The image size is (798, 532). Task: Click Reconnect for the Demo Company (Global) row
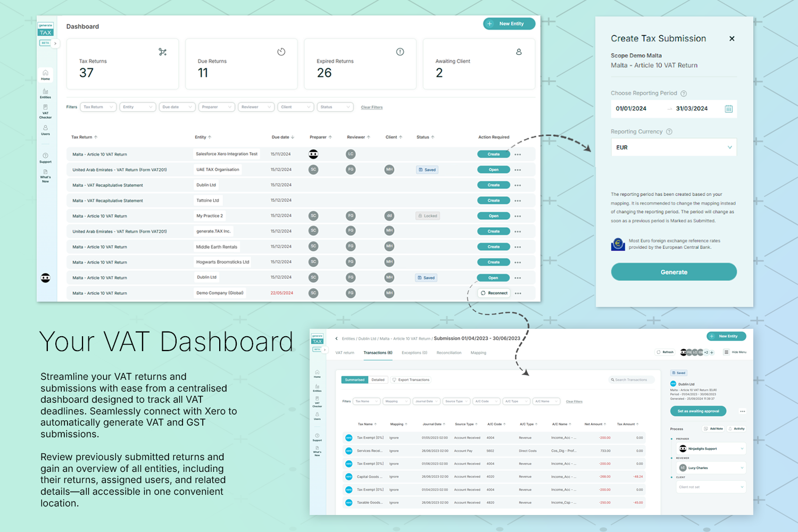point(494,293)
